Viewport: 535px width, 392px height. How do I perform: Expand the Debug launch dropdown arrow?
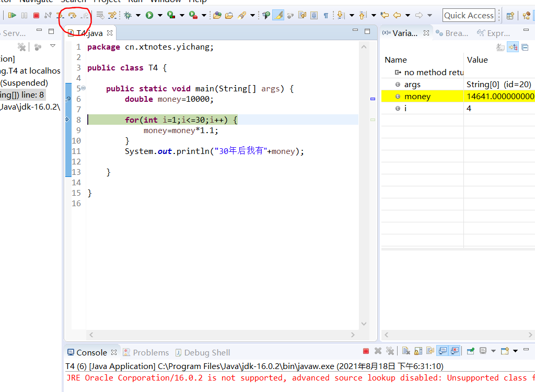[x=138, y=15]
